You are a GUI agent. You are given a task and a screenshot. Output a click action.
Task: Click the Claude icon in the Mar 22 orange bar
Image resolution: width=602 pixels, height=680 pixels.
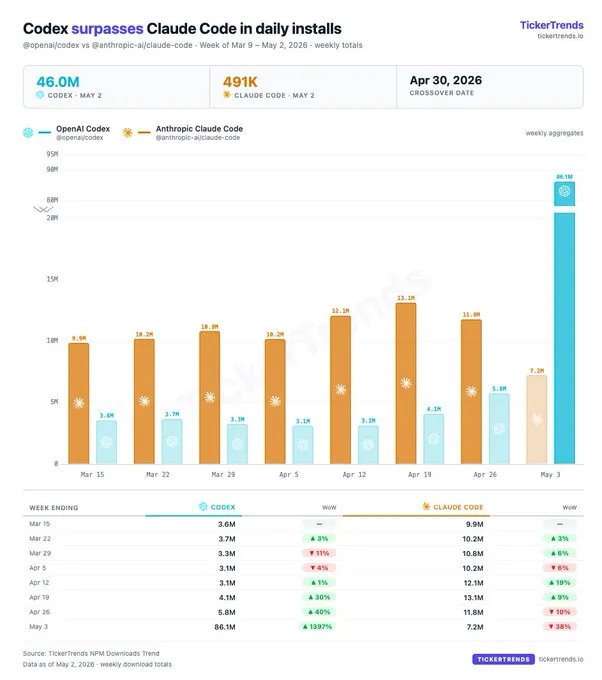[144, 401]
